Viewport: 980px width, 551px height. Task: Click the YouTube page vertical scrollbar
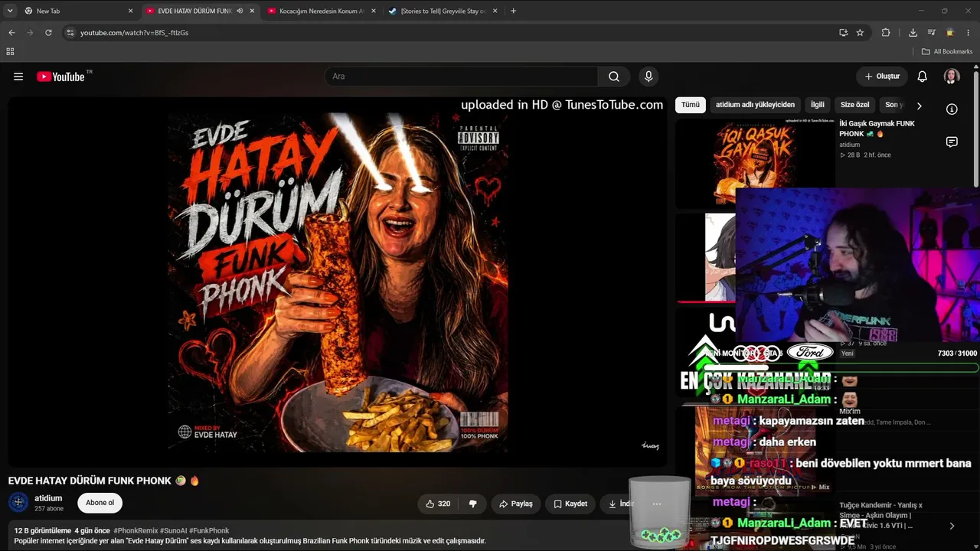coord(976,128)
